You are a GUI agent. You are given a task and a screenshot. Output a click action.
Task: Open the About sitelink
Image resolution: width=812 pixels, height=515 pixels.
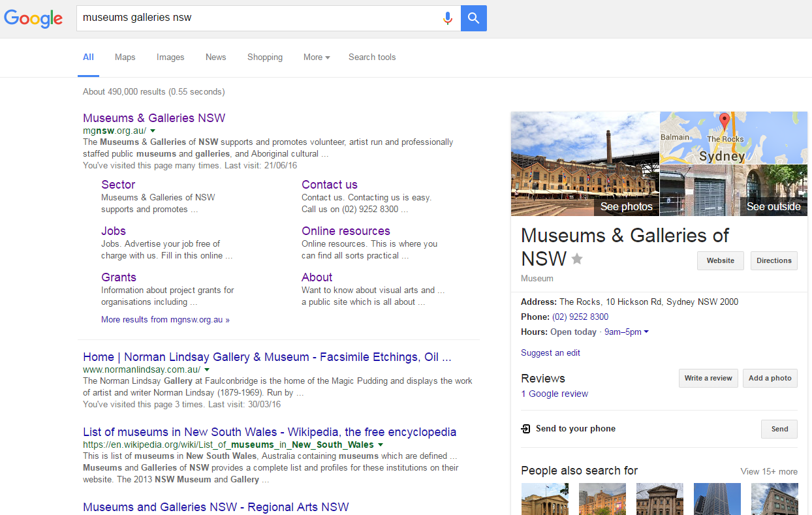point(317,277)
